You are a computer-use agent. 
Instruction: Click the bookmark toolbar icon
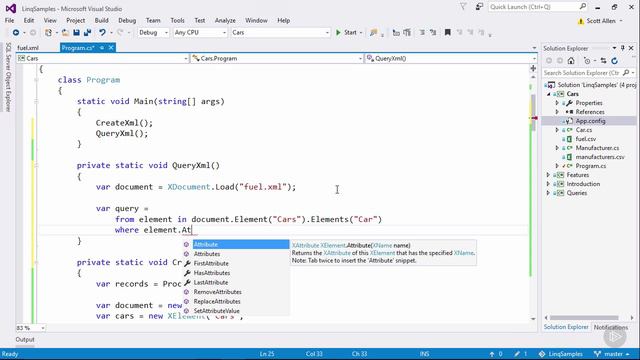pyautogui.click(x=447, y=32)
